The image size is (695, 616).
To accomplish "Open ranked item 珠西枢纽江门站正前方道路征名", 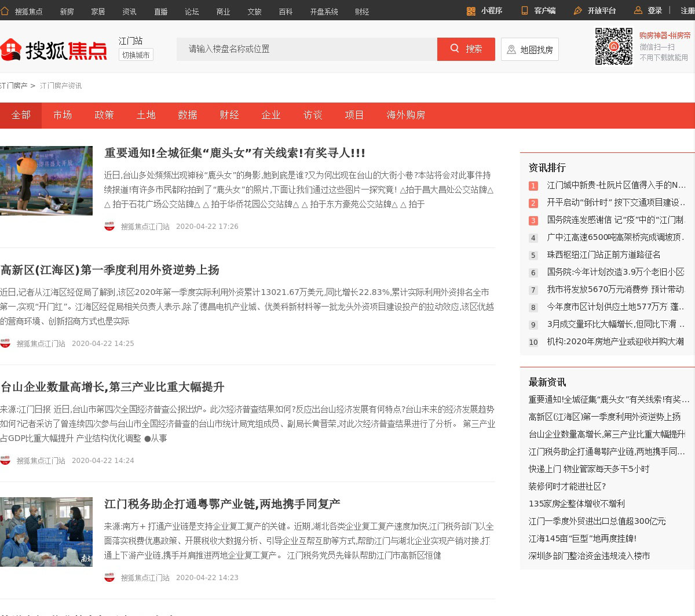I will (x=603, y=255).
